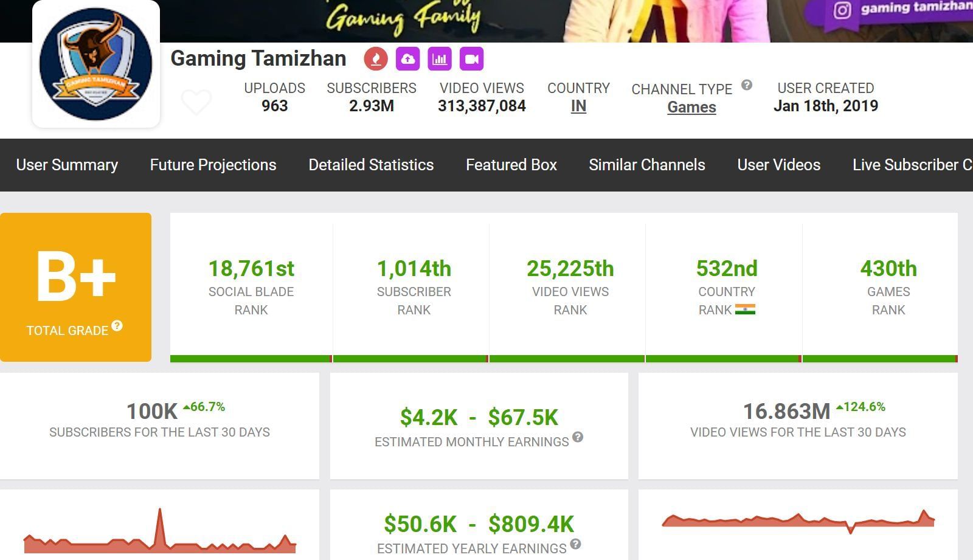Open help icon for Estimated Yearly Earnings

pos(575,544)
